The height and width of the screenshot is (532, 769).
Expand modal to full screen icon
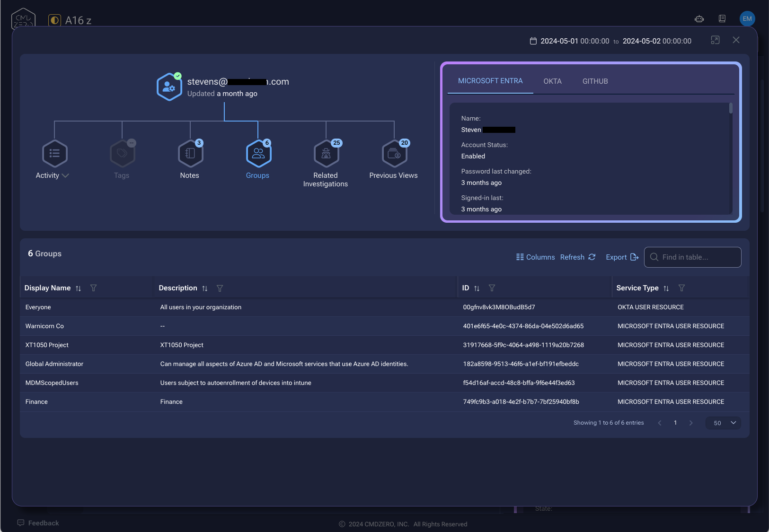[x=715, y=40]
